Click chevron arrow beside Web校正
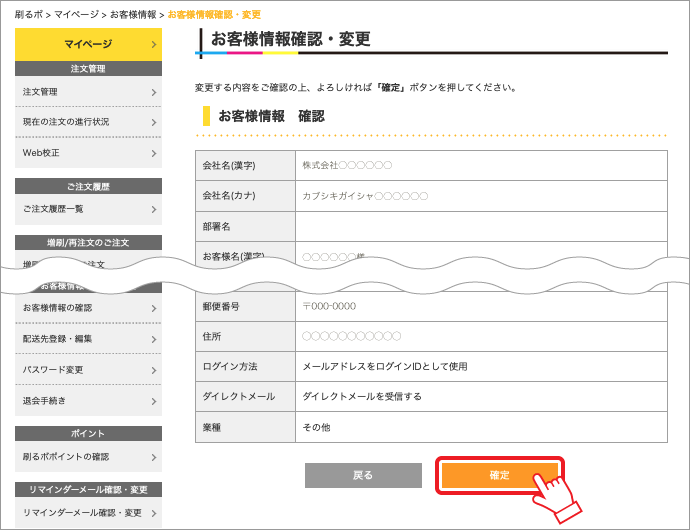Image resolution: width=690 pixels, height=530 pixels. 154,154
